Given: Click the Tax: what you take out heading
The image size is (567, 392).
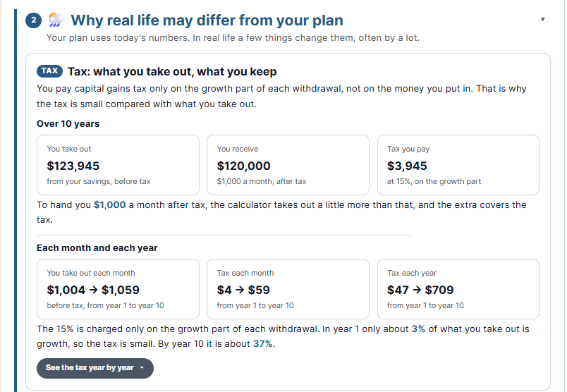Looking at the screenshot, I should click(172, 72).
